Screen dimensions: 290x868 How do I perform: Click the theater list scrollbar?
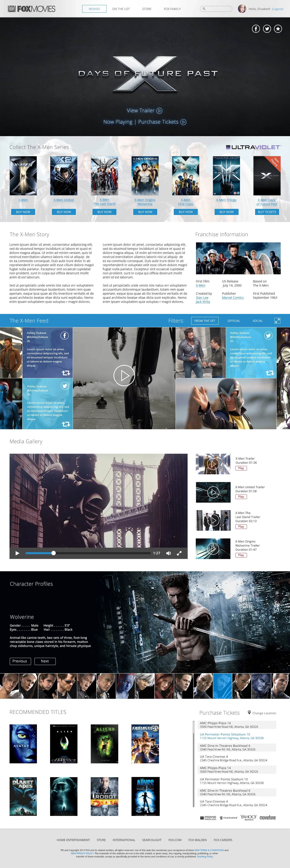(x=193, y=764)
